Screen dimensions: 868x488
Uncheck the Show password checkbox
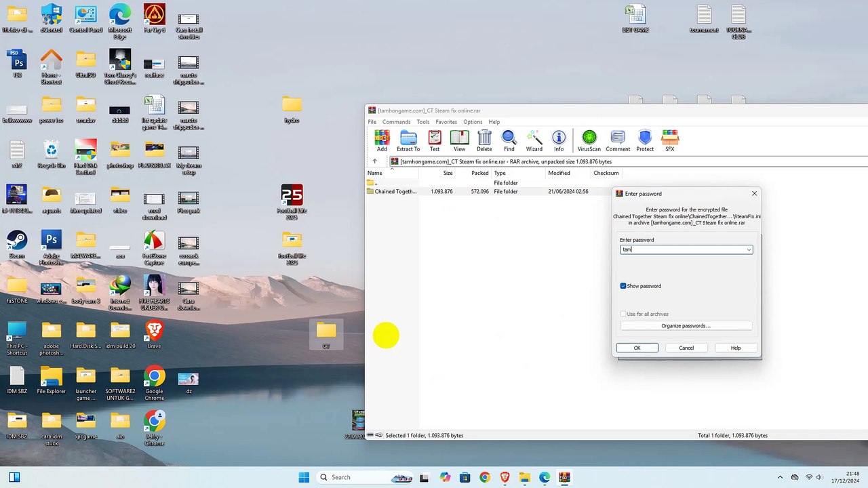(x=623, y=286)
